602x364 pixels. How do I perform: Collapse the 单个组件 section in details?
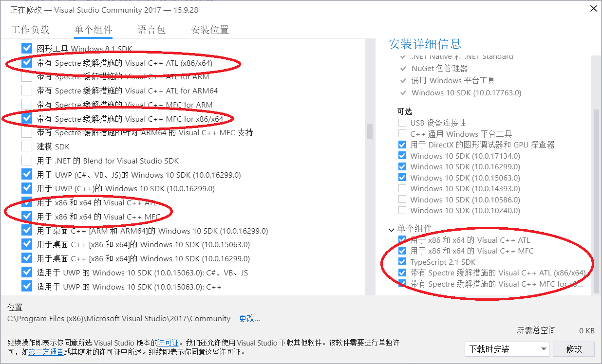click(x=392, y=229)
